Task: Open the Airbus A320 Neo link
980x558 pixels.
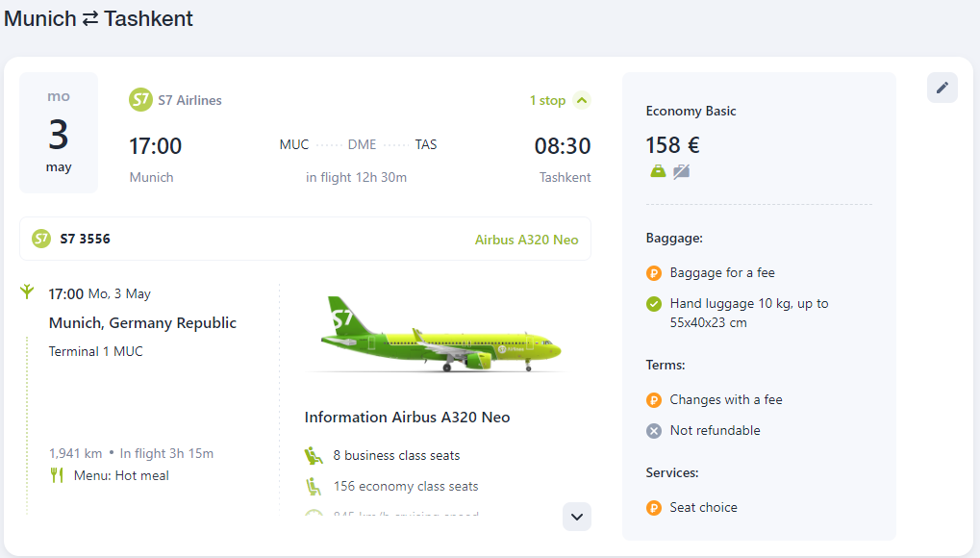Action: click(x=526, y=240)
